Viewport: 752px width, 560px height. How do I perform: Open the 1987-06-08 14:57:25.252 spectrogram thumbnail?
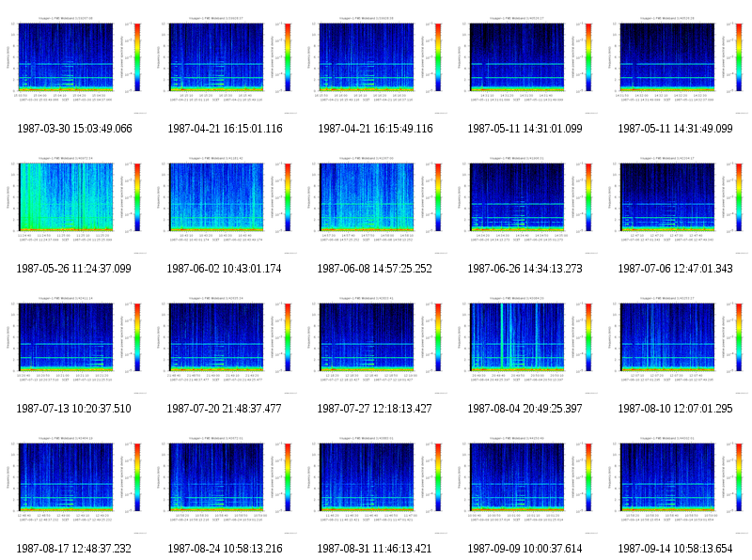pyautogui.click(x=375, y=205)
